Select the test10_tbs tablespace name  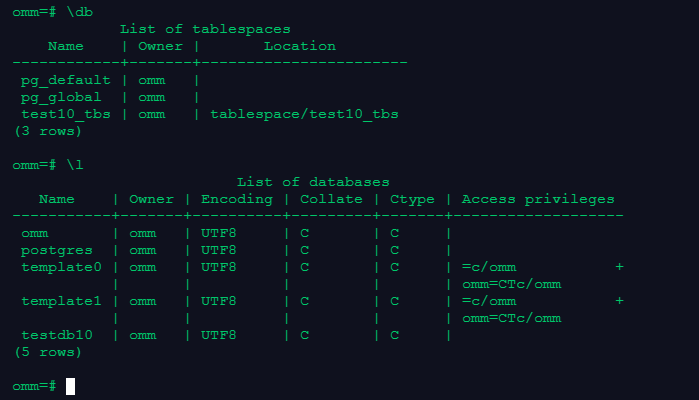pos(65,114)
